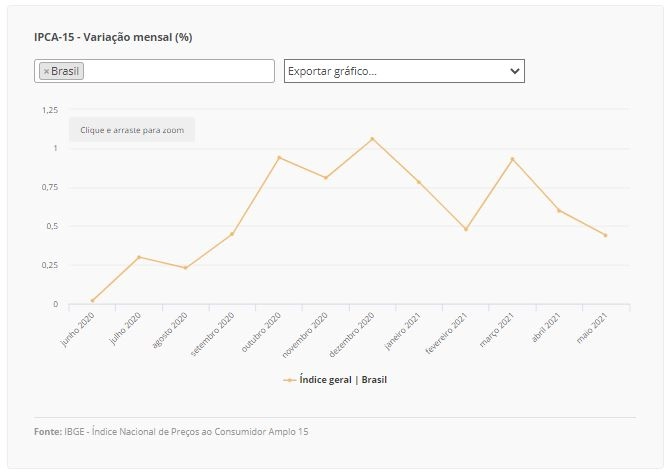Select the abril 2021 data point
669x476 pixels.
(x=559, y=210)
